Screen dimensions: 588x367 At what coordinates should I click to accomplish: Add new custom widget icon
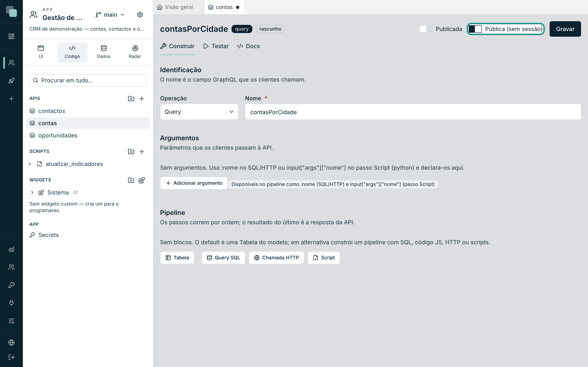(x=142, y=180)
